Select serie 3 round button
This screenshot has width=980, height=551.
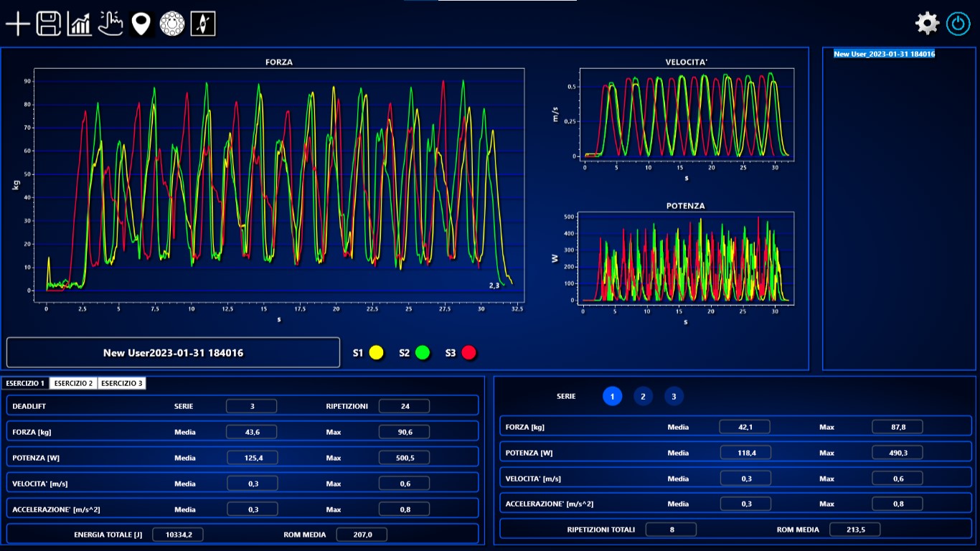coord(674,396)
